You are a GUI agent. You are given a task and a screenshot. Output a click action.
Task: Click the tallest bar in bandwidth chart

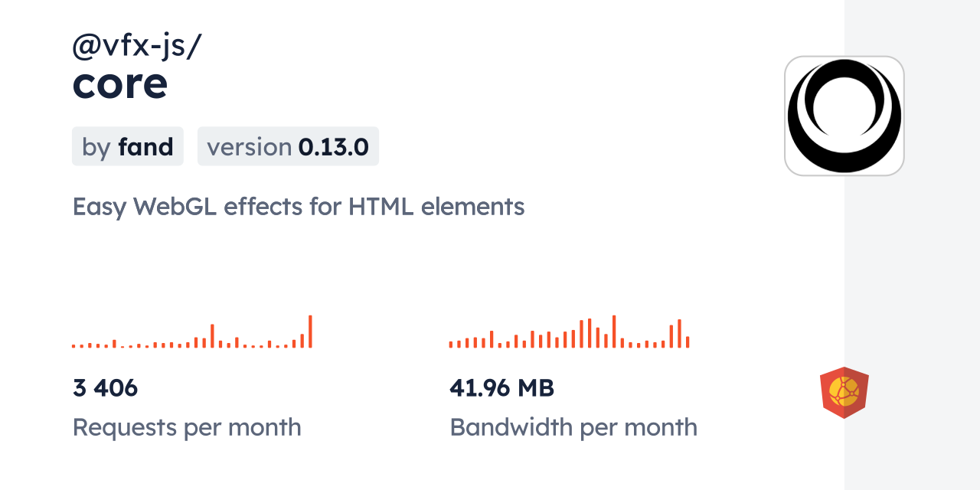[614, 332]
